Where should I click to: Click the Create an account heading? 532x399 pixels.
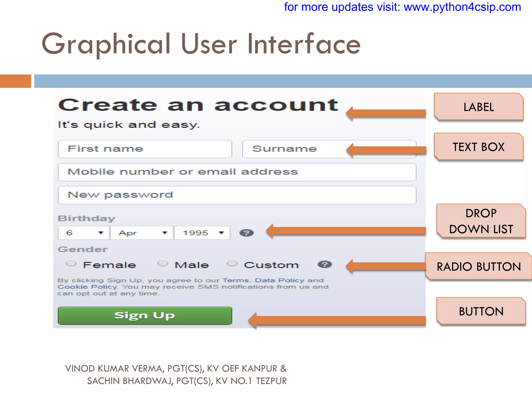tap(198, 105)
